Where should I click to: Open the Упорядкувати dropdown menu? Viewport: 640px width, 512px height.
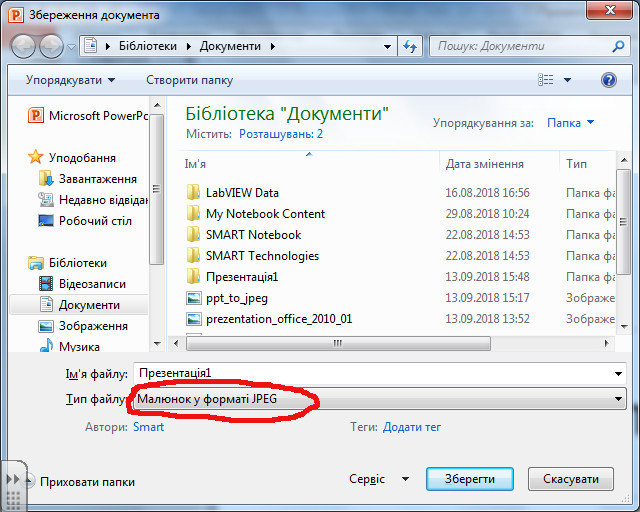(x=70, y=80)
